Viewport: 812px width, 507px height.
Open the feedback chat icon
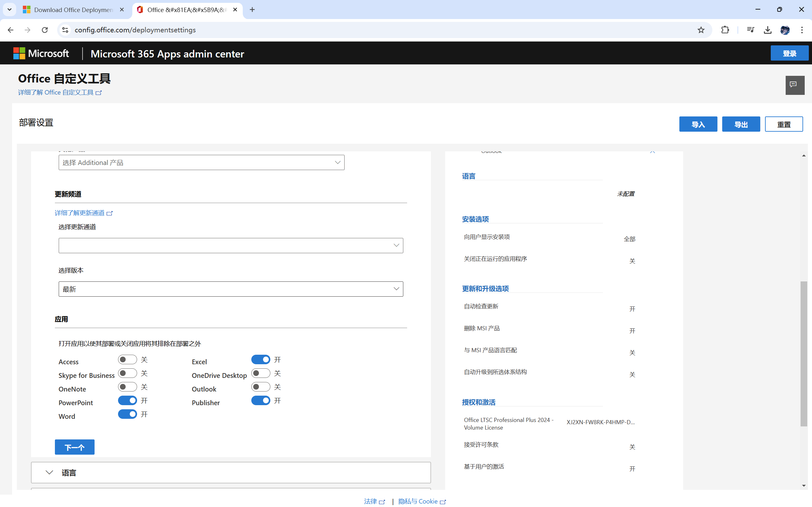click(x=795, y=85)
